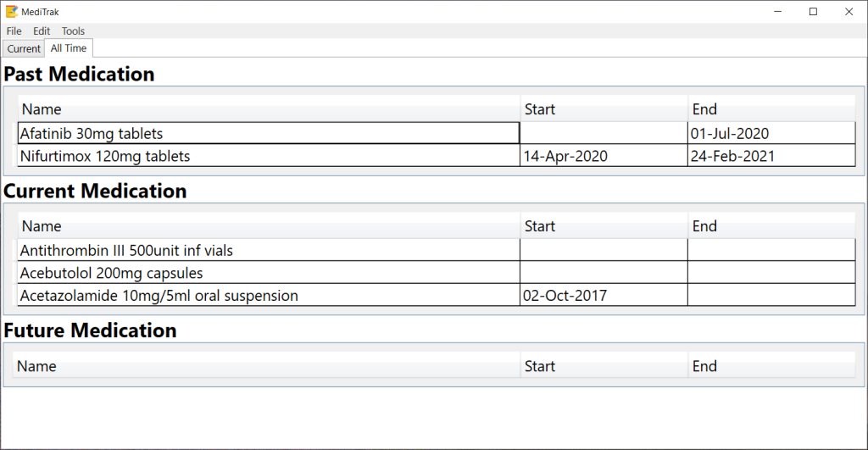The height and width of the screenshot is (450, 868).
Task: Open the File menu
Action: tap(14, 31)
